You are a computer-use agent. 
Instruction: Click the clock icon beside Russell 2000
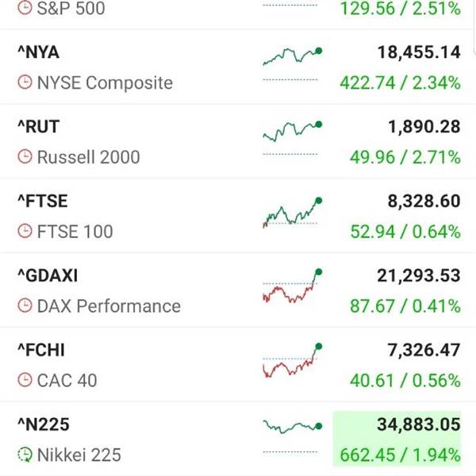pyautogui.click(x=25, y=156)
